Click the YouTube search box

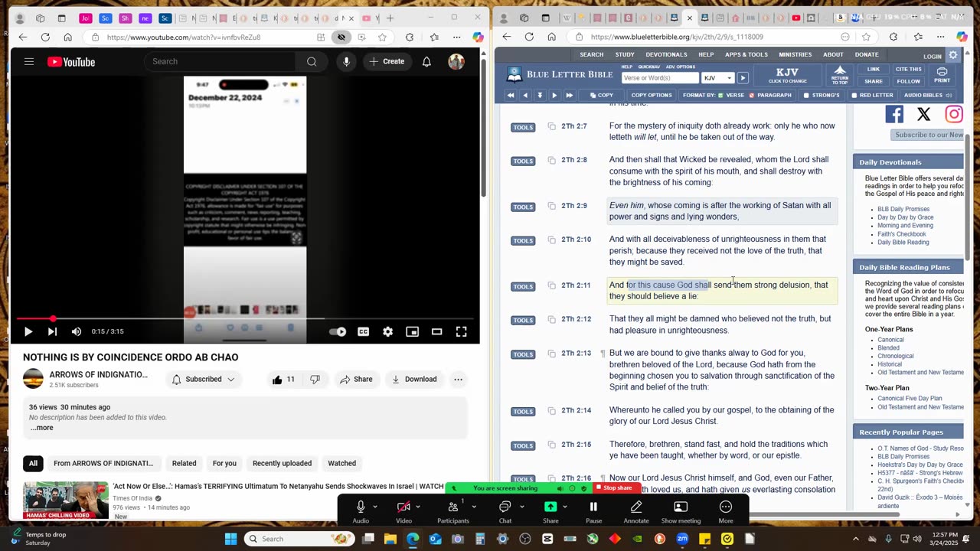click(x=220, y=62)
